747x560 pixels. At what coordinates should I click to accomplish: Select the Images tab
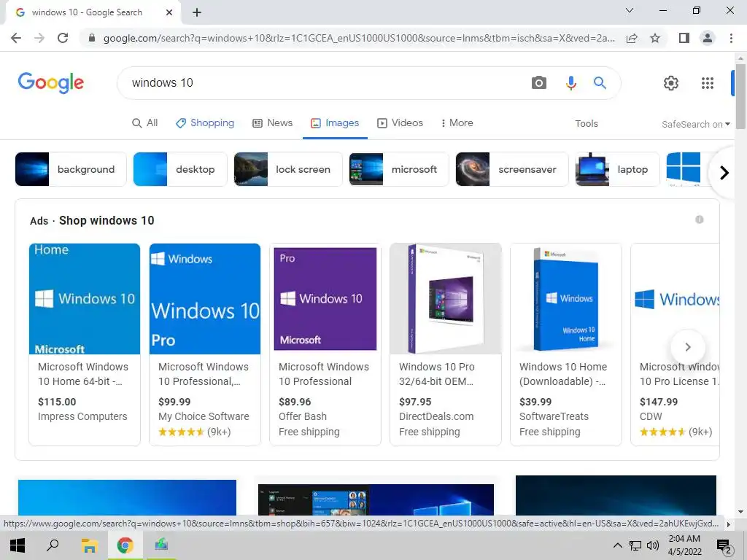[335, 122]
